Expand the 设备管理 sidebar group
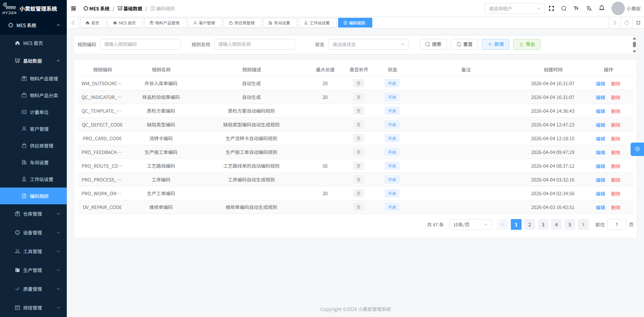This screenshot has height=317, width=644. pyautogui.click(x=33, y=232)
